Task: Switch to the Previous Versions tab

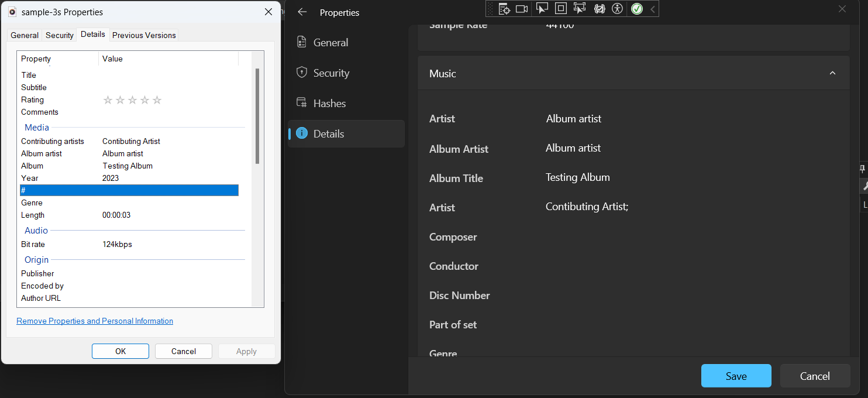Action: [x=143, y=35]
